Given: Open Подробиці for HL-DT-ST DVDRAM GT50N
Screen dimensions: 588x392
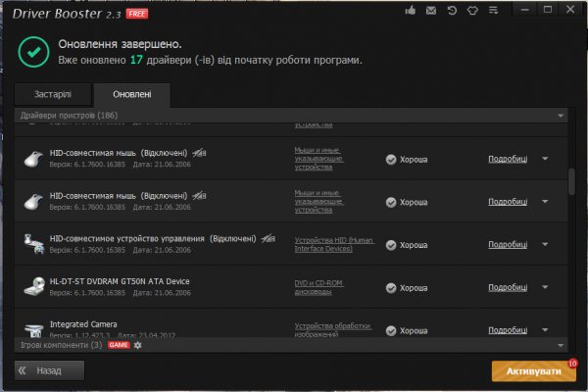Looking at the screenshot, I should [508, 287].
